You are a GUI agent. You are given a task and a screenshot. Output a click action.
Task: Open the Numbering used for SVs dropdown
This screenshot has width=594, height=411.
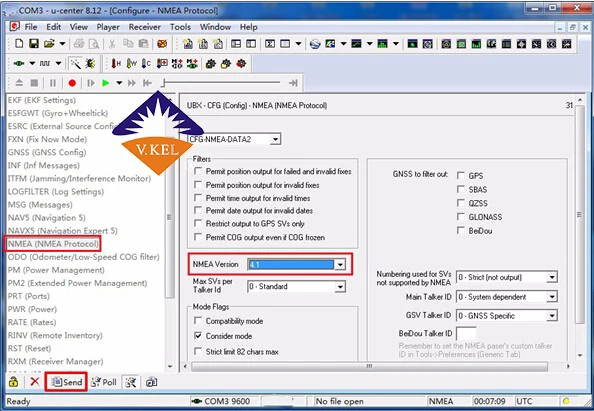point(552,277)
